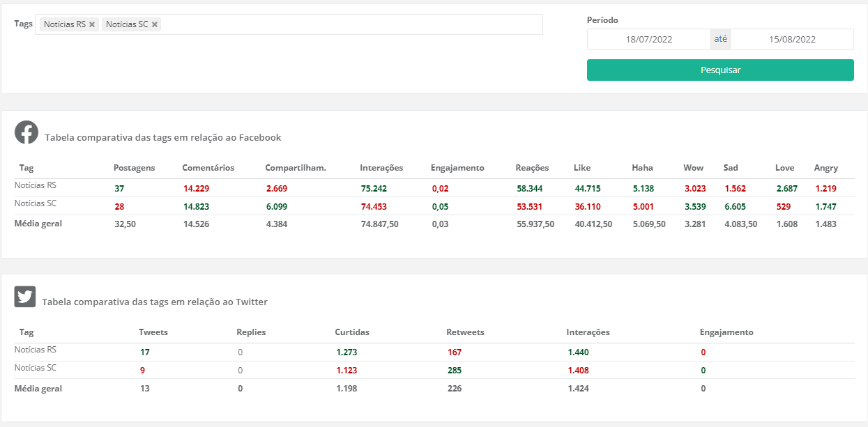Click the Tweets column header
868x427 pixels.
point(153,332)
